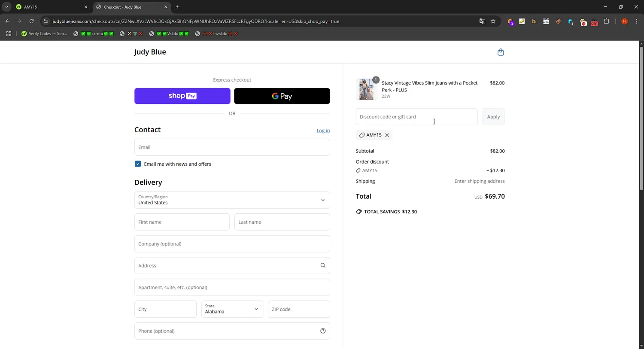Open the Chrome three-dot menu
644x349 pixels.
[637, 21]
